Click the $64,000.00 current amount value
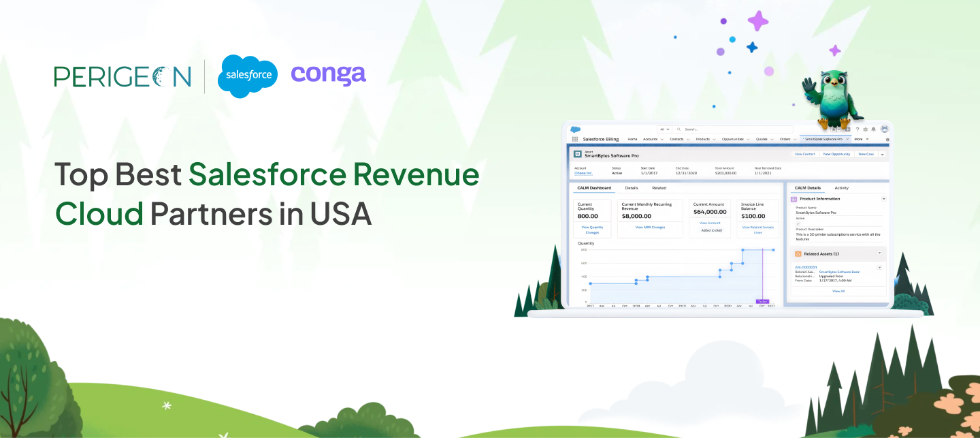 pos(708,212)
